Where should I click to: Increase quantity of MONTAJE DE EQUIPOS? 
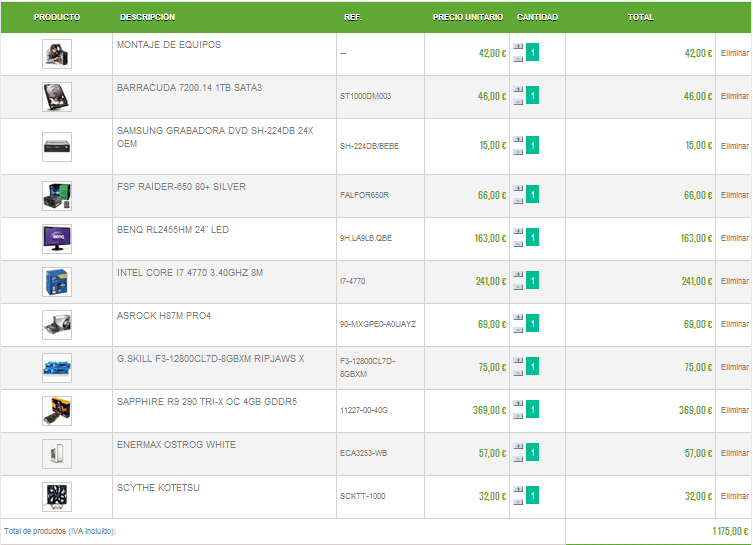click(518, 47)
